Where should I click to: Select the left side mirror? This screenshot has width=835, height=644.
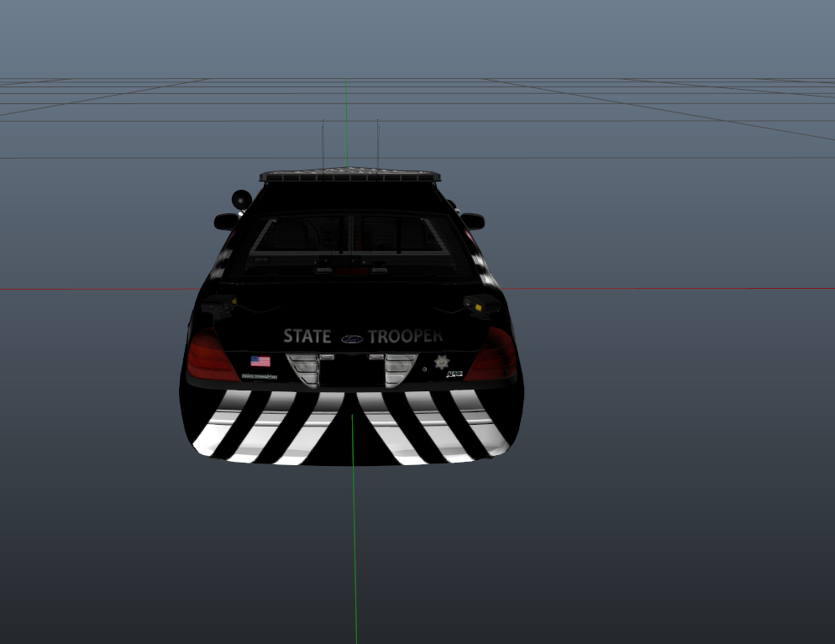tap(226, 222)
